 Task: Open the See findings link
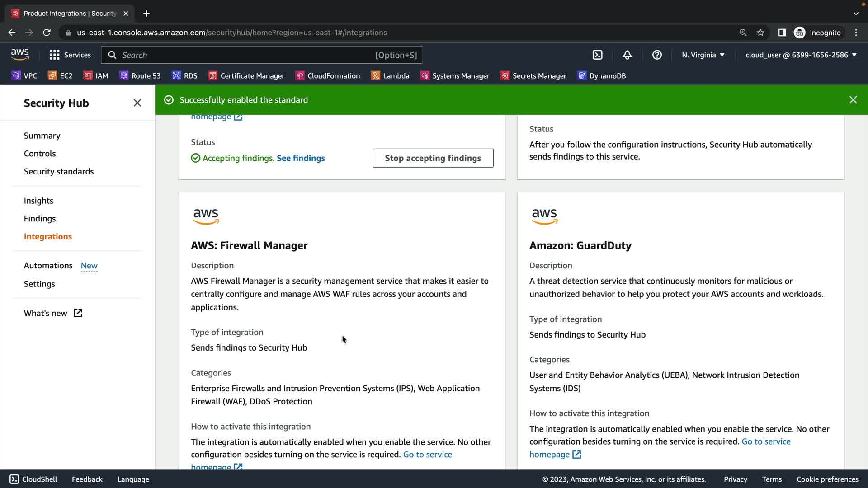(301, 158)
